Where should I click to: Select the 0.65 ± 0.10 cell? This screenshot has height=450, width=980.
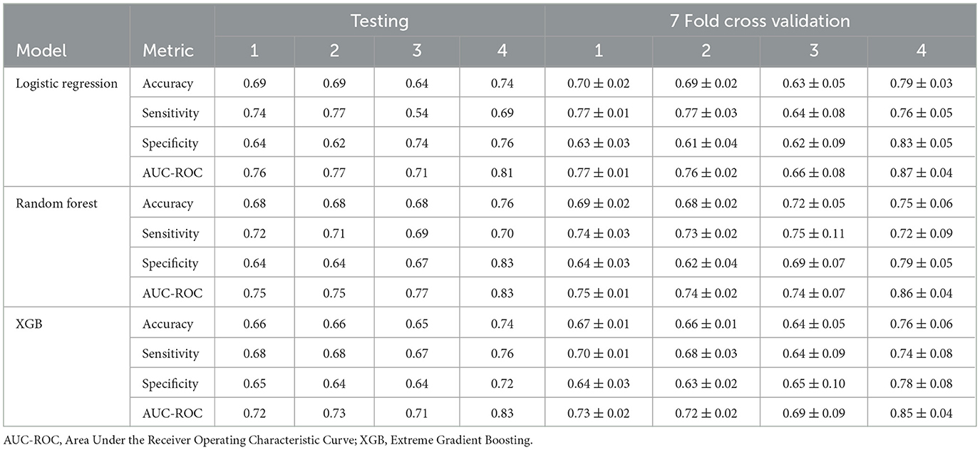tap(814, 384)
